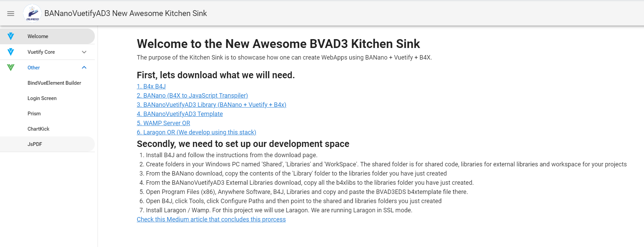Select the Other menu group label
Image resolution: width=644 pixels, height=247 pixels.
[x=34, y=68]
